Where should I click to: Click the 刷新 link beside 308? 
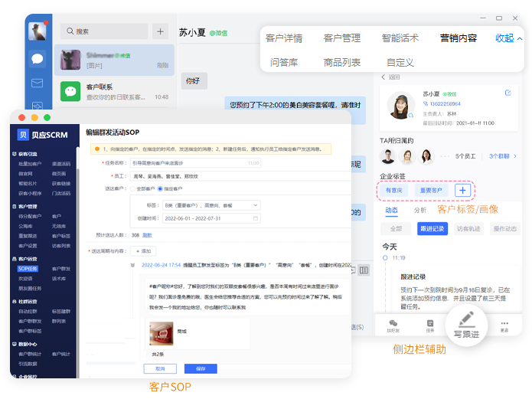click(x=147, y=235)
